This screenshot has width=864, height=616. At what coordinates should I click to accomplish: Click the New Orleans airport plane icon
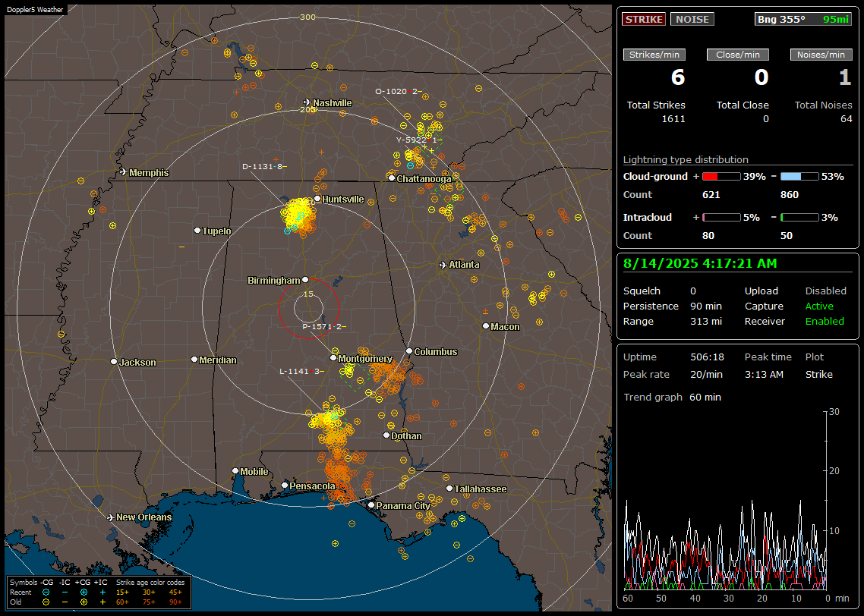tap(111, 517)
